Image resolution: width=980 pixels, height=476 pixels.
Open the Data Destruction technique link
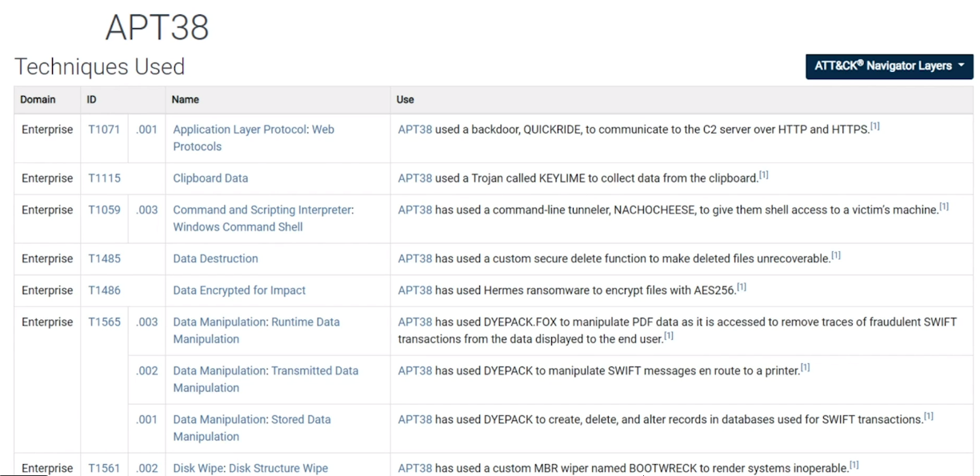coord(215,258)
